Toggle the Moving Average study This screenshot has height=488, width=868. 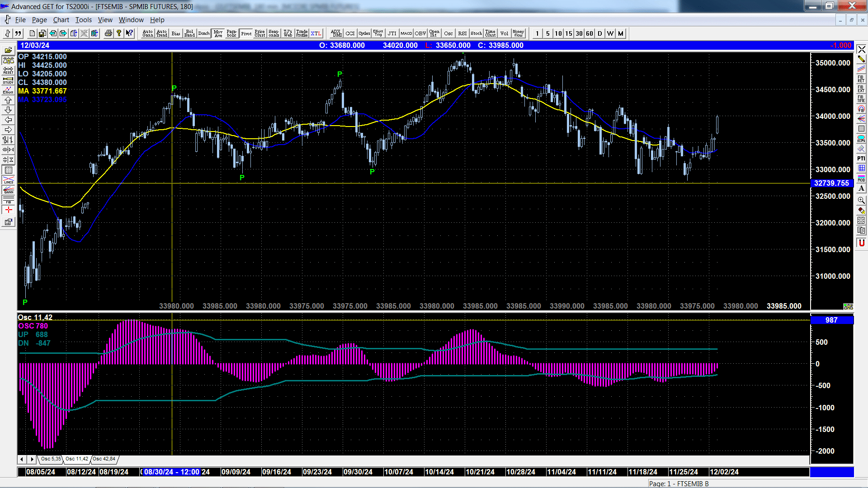point(218,33)
